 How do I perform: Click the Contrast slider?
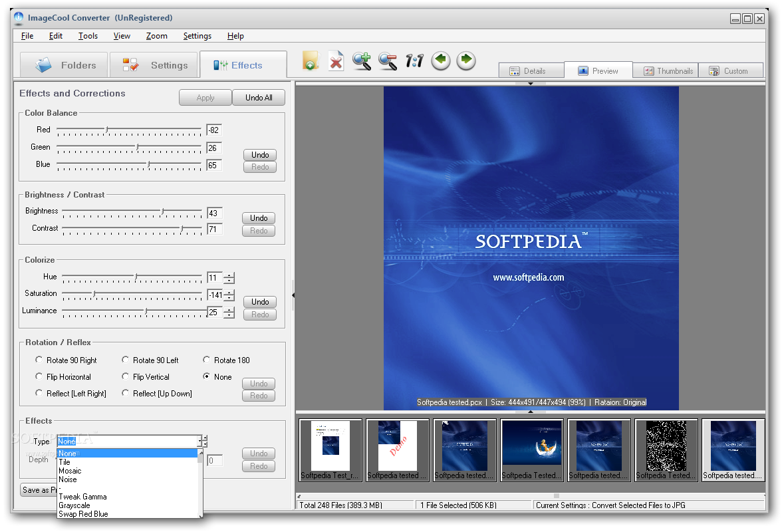[132, 229]
